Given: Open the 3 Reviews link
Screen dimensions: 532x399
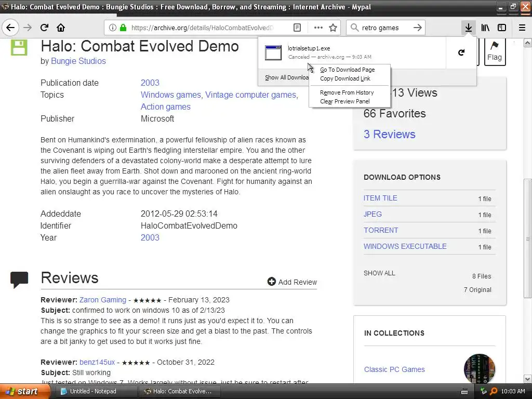Looking at the screenshot, I should point(390,134).
